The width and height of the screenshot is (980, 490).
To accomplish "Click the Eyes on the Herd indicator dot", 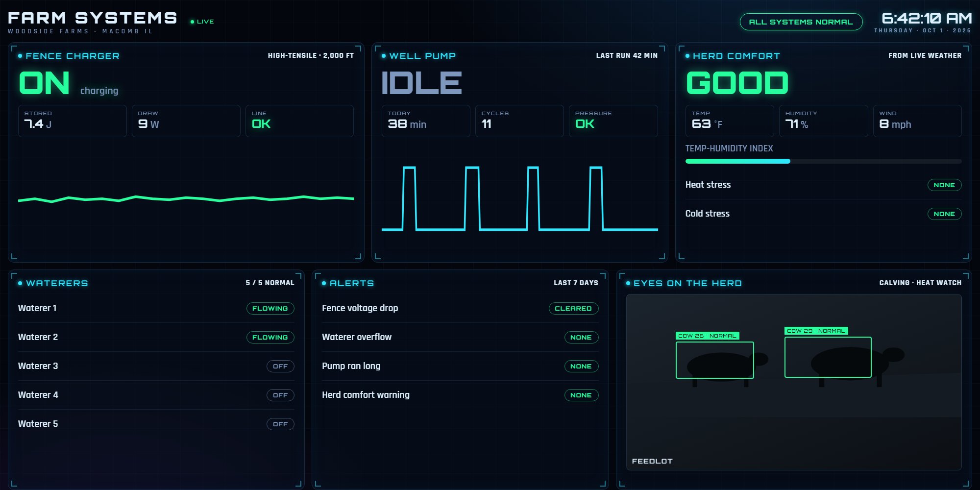I will 628,283.
